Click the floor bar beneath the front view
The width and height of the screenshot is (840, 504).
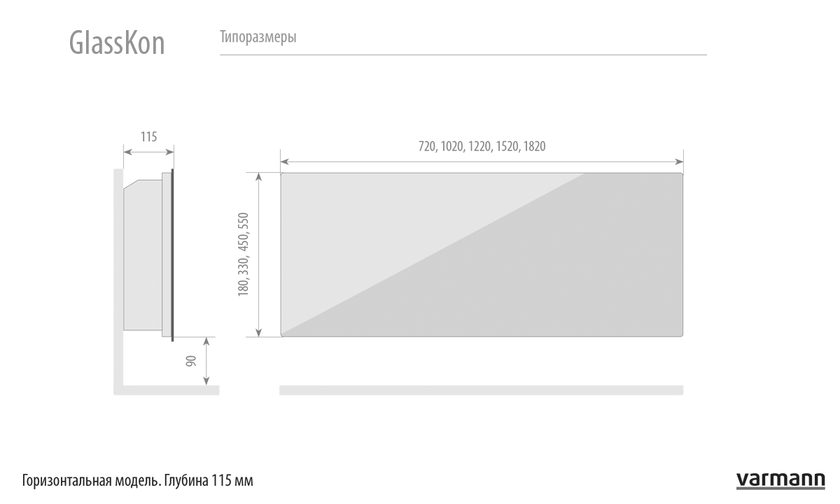(x=482, y=390)
